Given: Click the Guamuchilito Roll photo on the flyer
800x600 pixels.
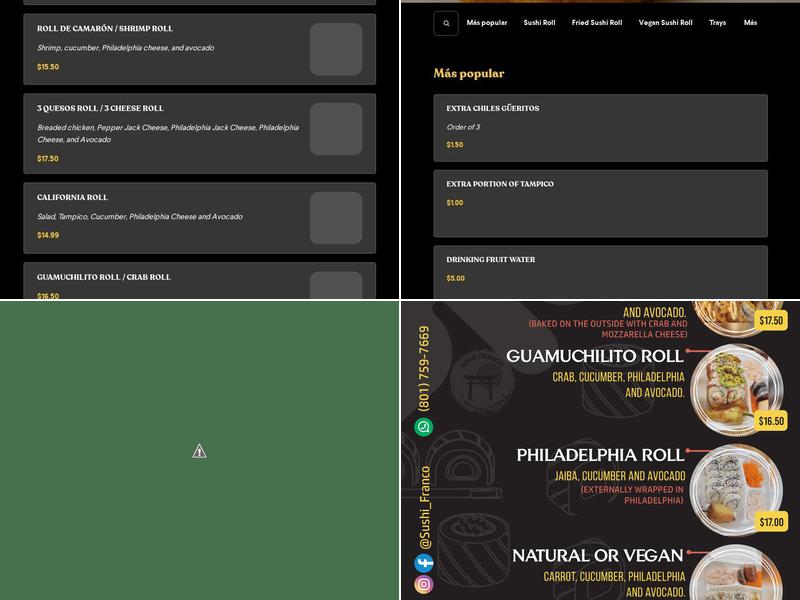Looking at the screenshot, I should (x=737, y=390).
